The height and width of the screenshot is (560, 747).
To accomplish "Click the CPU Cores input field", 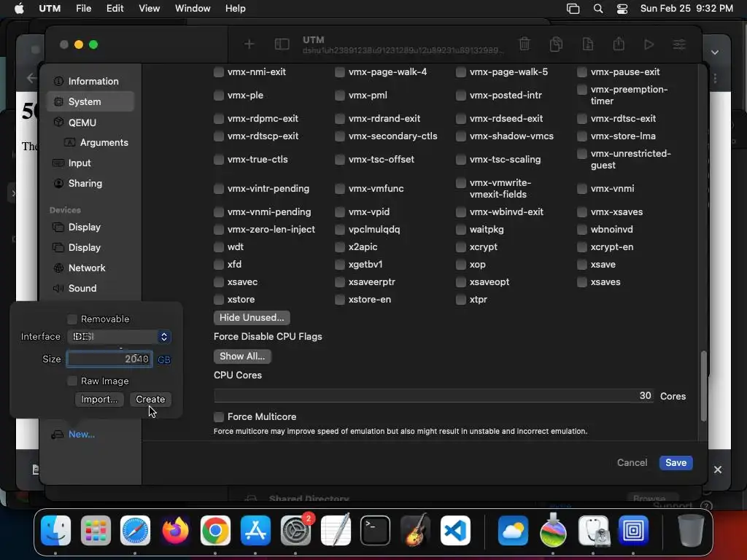I will point(434,396).
